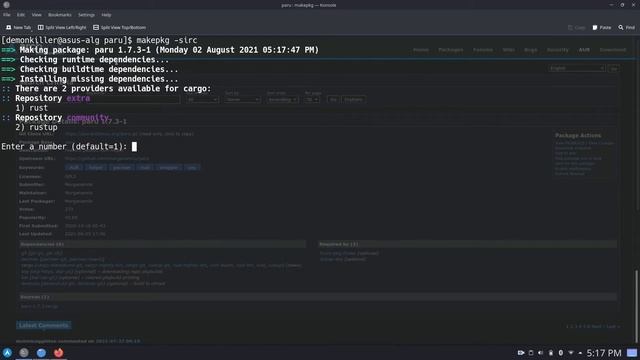Open the Edit menu
Image resolution: width=640 pixels, height=360 pixels.
21,15
